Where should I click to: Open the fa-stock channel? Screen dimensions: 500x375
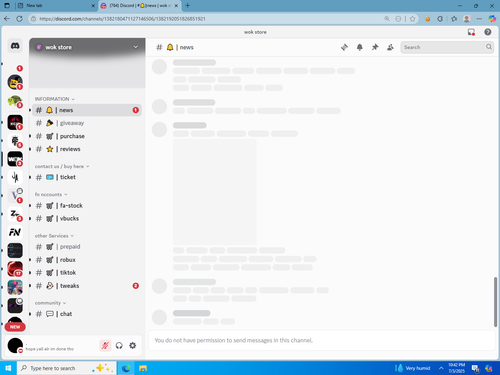tap(87, 205)
